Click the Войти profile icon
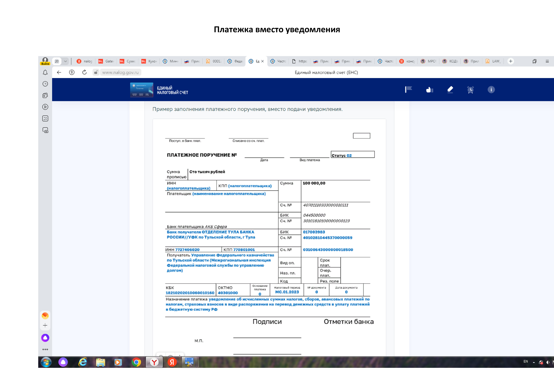 [x=45, y=61]
